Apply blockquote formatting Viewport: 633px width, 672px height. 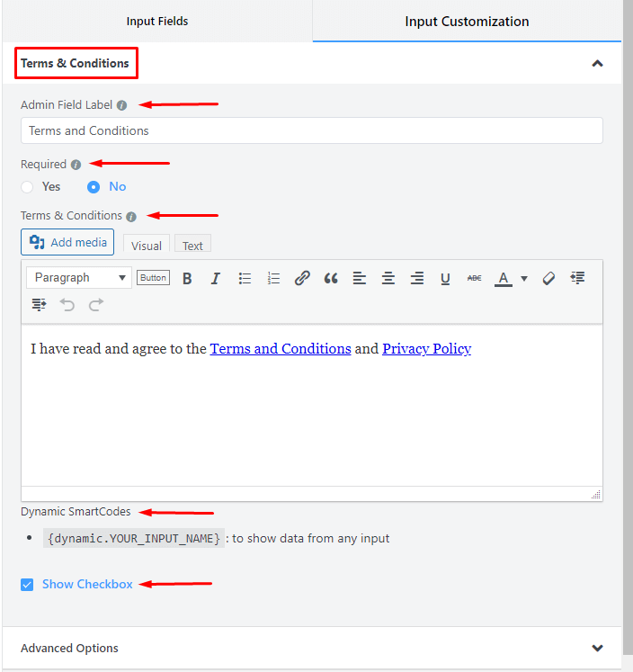pos(331,278)
